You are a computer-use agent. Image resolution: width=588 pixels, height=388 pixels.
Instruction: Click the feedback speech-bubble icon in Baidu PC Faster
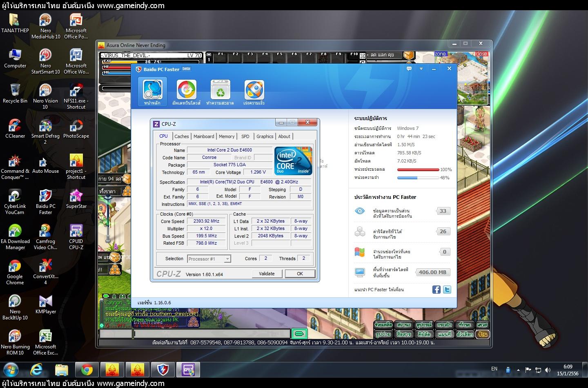point(409,69)
